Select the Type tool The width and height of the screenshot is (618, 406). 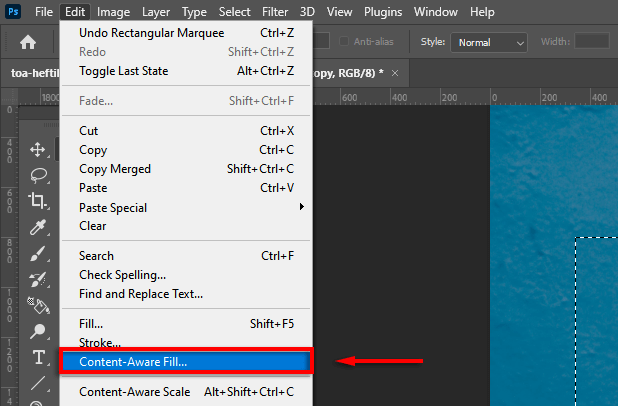point(39,358)
